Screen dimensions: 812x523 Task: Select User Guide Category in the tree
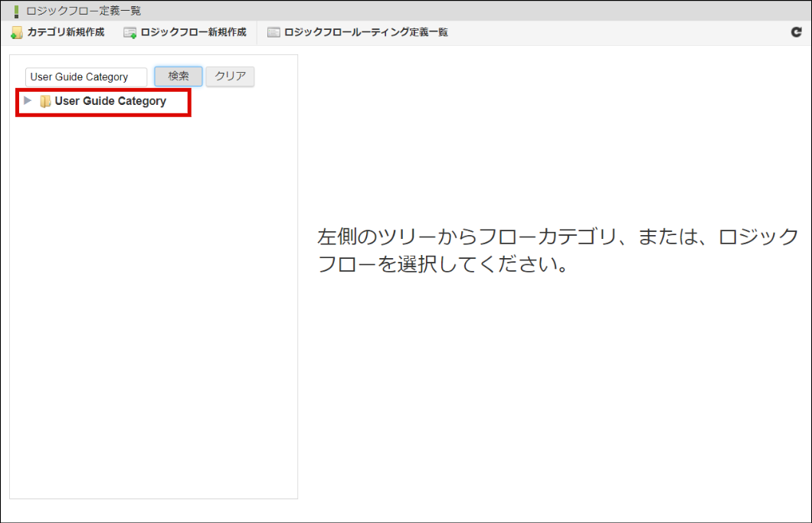[110, 101]
